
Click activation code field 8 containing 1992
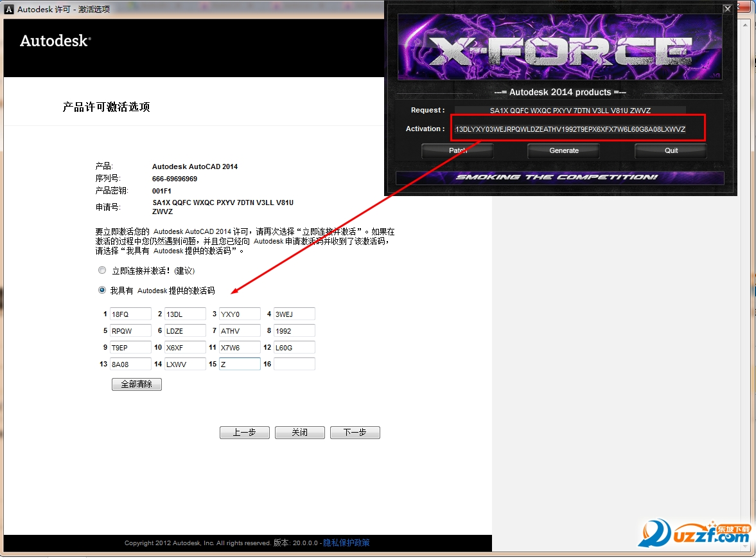tap(294, 330)
